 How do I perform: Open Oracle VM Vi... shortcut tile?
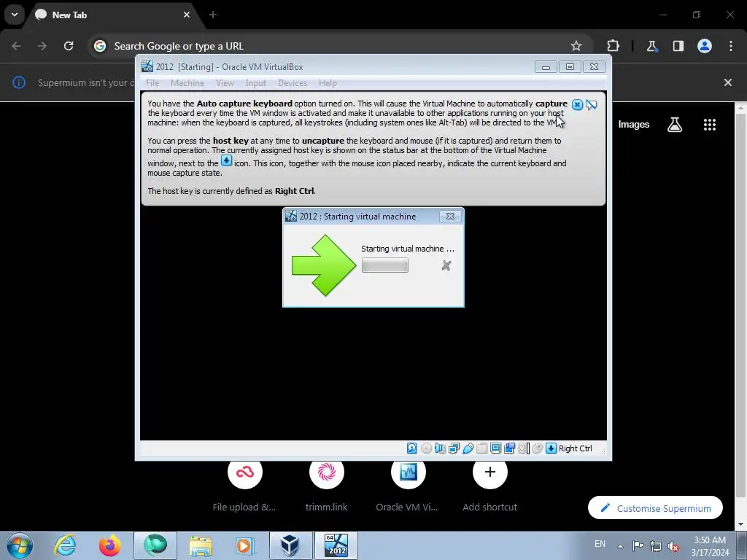point(408,485)
